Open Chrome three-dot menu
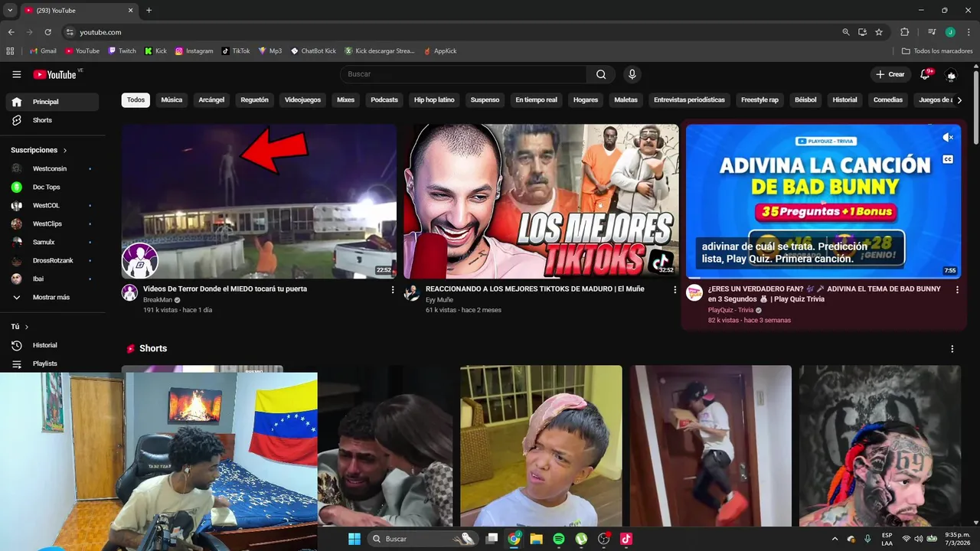This screenshot has width=980, height=551. [969, 32]
